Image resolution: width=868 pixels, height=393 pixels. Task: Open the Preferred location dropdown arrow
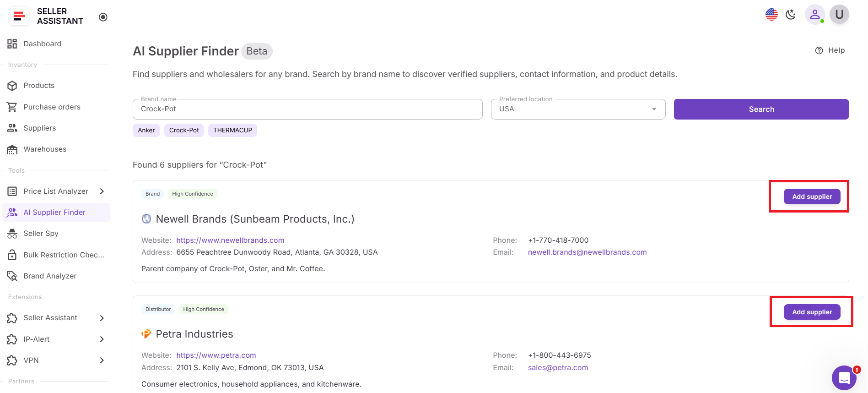point(654,109)
